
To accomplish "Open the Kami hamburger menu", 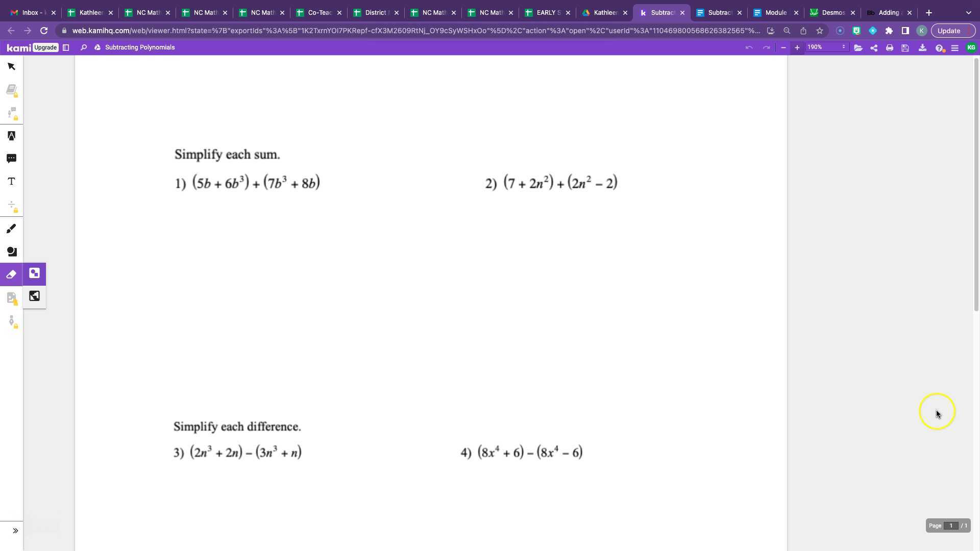I will (x=955, y=47).
